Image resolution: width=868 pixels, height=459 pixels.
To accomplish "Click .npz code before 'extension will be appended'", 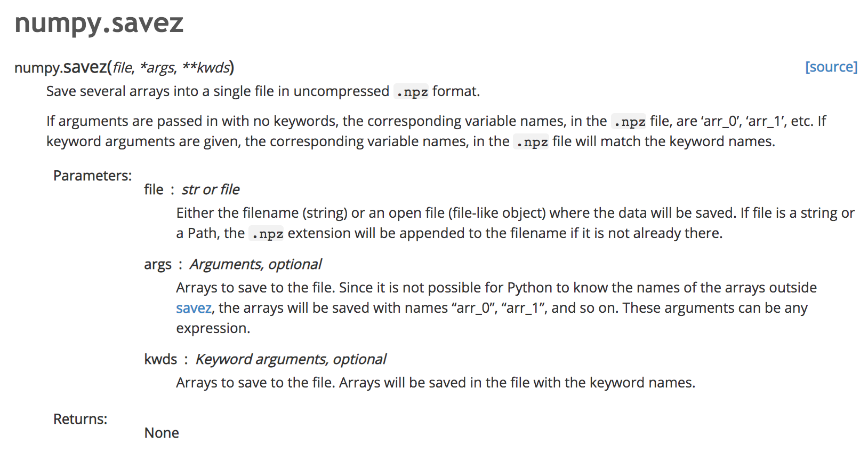I will [x=267, y=234].
